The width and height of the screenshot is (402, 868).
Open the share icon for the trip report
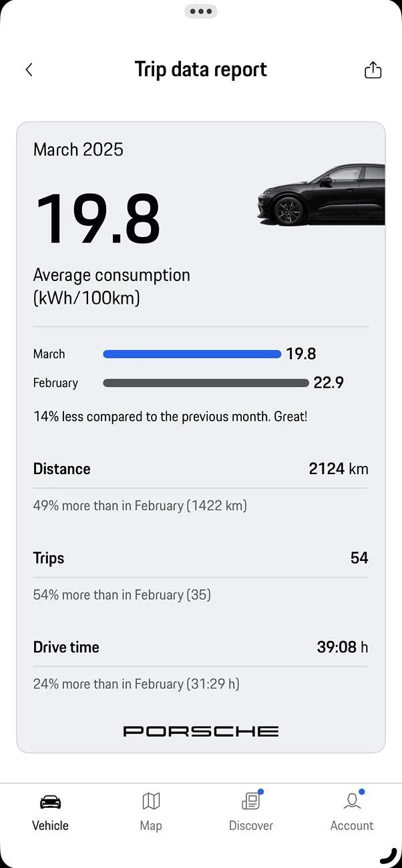[x=373, y=69]
